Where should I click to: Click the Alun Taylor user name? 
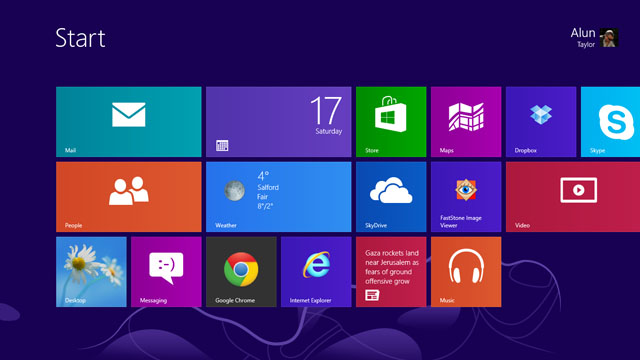[583, 38]
